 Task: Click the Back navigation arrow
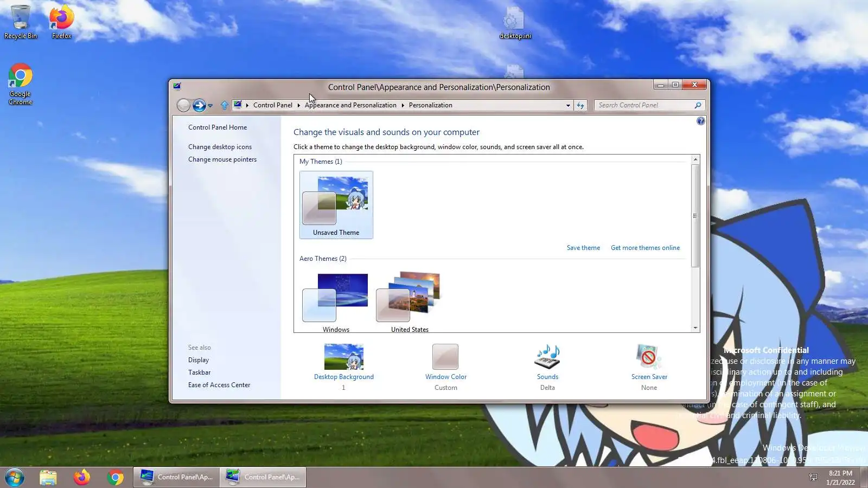click(x=183, y=105)
